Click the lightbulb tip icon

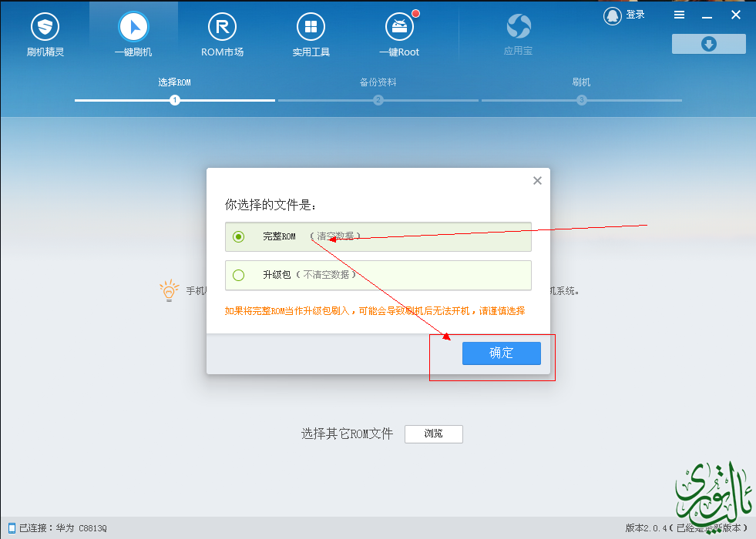(168, 291)
